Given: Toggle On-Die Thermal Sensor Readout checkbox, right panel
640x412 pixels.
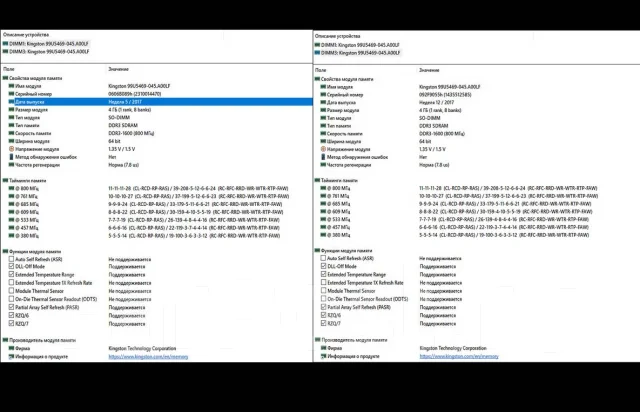Looking at the screenshot, I should point(323,298).
